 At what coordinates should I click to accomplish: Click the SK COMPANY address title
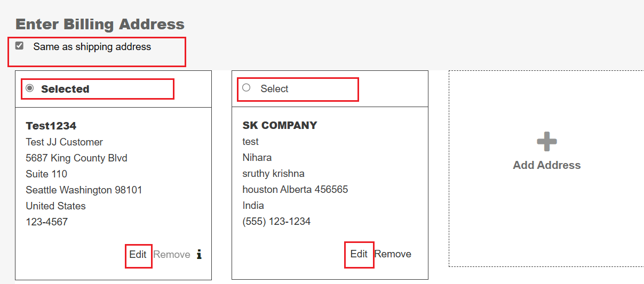(280, 125)
